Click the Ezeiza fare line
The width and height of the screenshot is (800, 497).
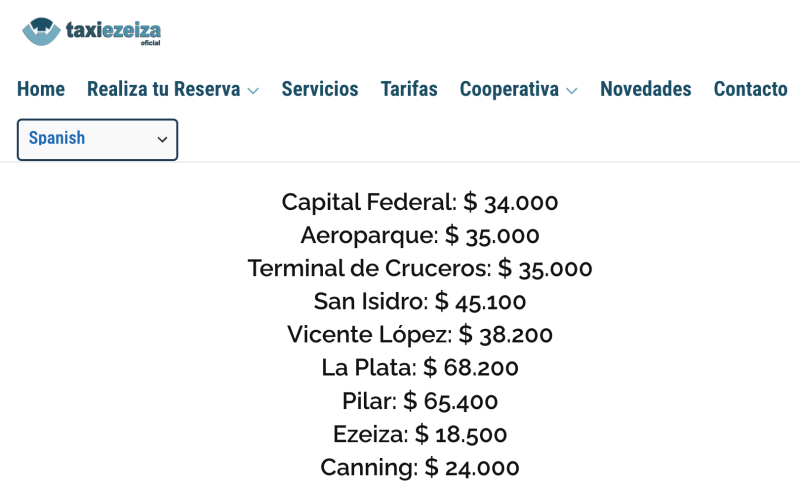coord(420,434)
